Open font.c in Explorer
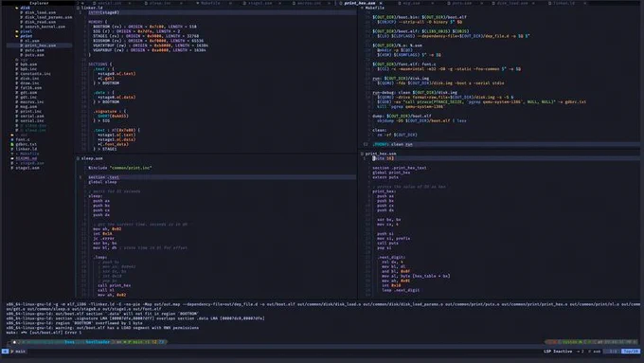The width and height of the screenshot is (644, 363). pyautogui.click(x=23, y=139)
